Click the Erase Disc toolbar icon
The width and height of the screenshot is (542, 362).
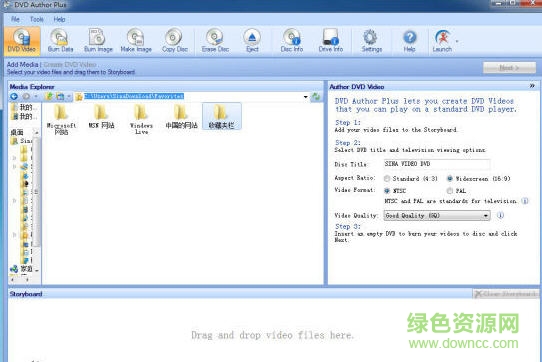pyautogui.click(x=215, y=41)
